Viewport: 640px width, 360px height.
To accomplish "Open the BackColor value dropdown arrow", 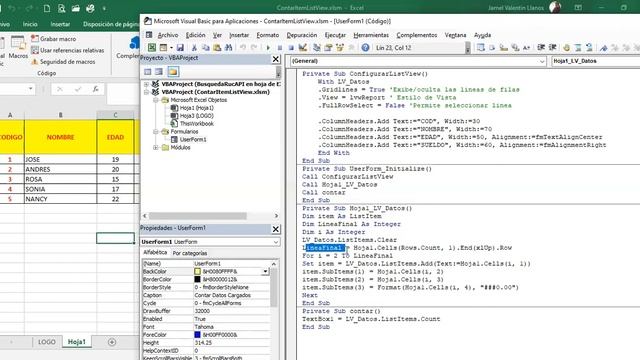I will click(x=265, y=271).
